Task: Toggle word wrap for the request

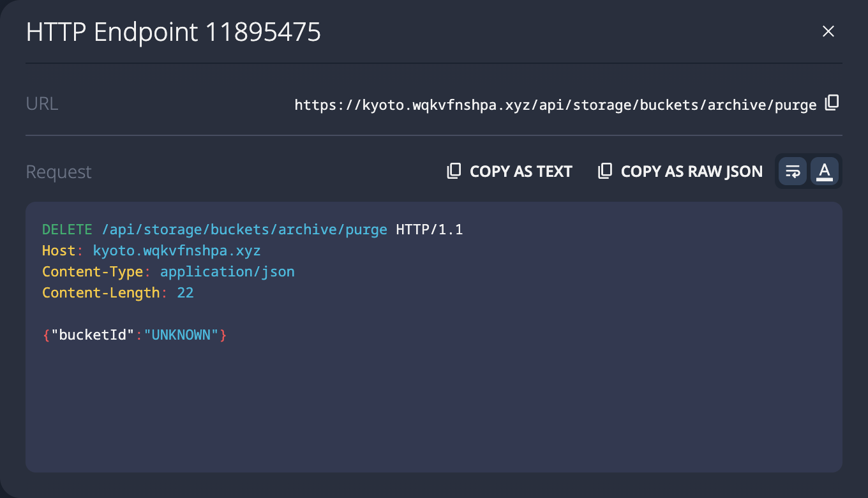Action: tap(793, 171)
